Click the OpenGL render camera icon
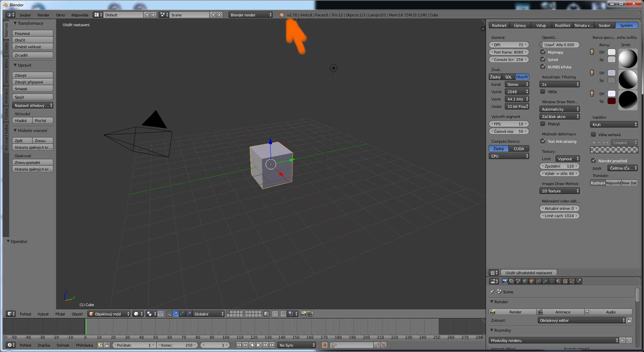Screen dimensions: 644x352 [303, 314]
